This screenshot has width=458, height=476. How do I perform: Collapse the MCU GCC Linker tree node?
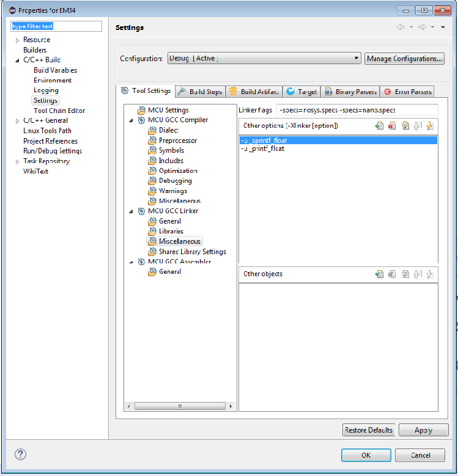(x=131, y=211)
